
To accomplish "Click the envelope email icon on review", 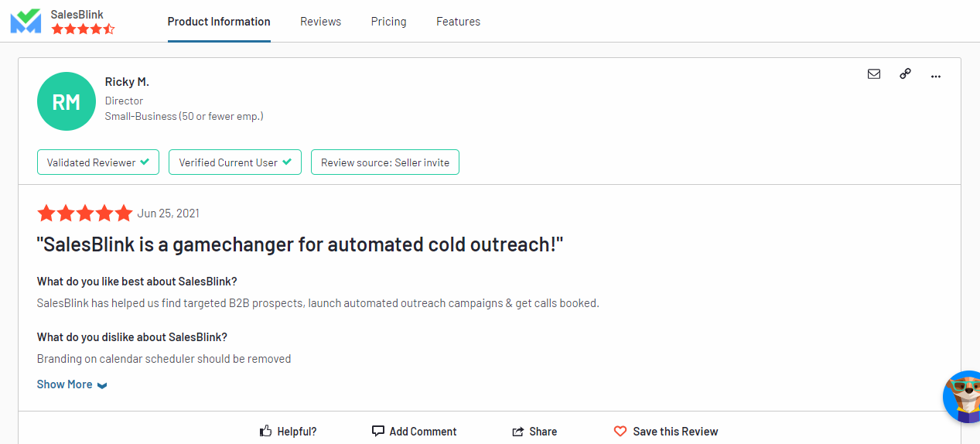I will coord(874,74).
